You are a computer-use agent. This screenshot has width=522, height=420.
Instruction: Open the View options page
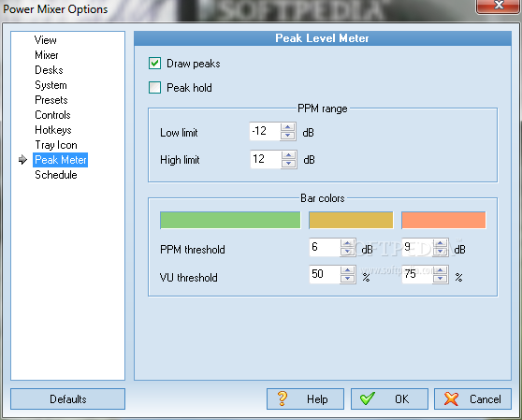46,40
